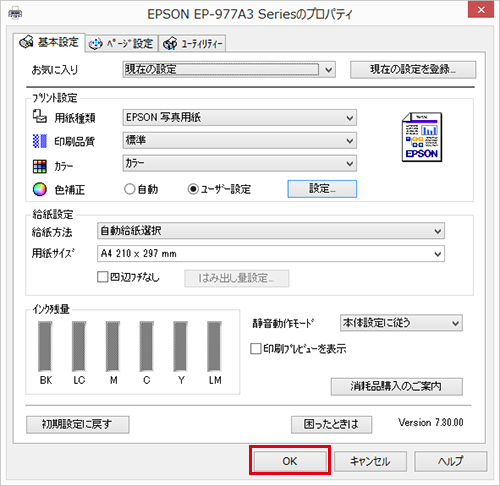The width and height of the screenshot is (500, 486).
Task: Open the カラー color mode dropdown
Action: coord(240,163)
